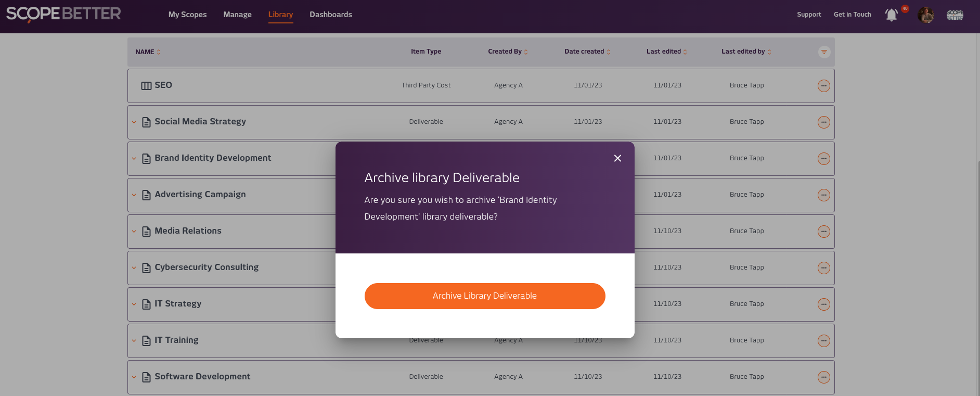Expand the IT Training row

(134, 341)
